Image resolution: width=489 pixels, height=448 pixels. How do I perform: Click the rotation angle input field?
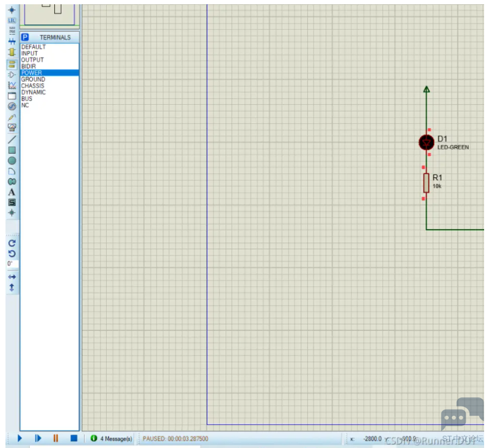[x=12, y=264]
